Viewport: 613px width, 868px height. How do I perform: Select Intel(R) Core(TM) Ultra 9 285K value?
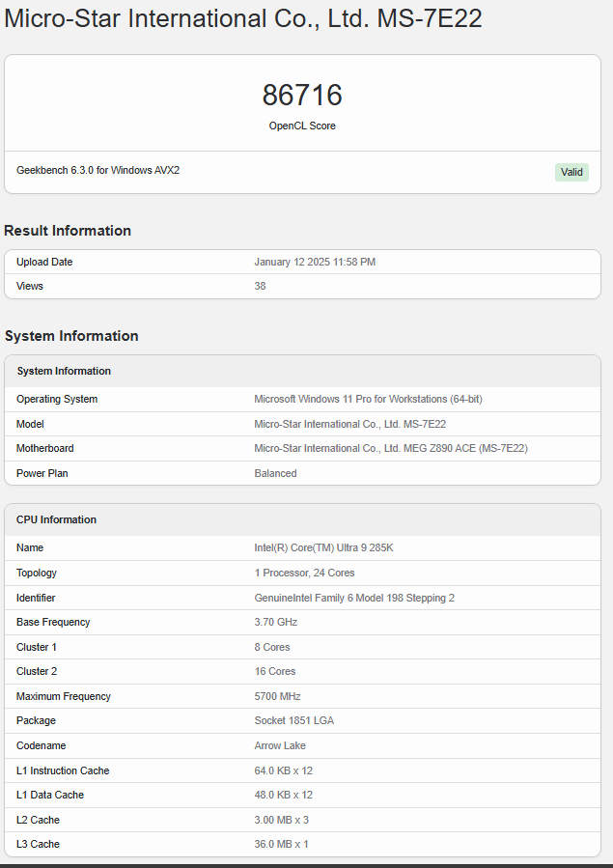pos(323,547)
